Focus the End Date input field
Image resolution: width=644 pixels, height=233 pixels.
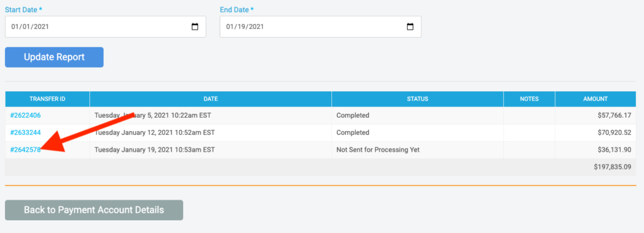[x=320, y=26]
